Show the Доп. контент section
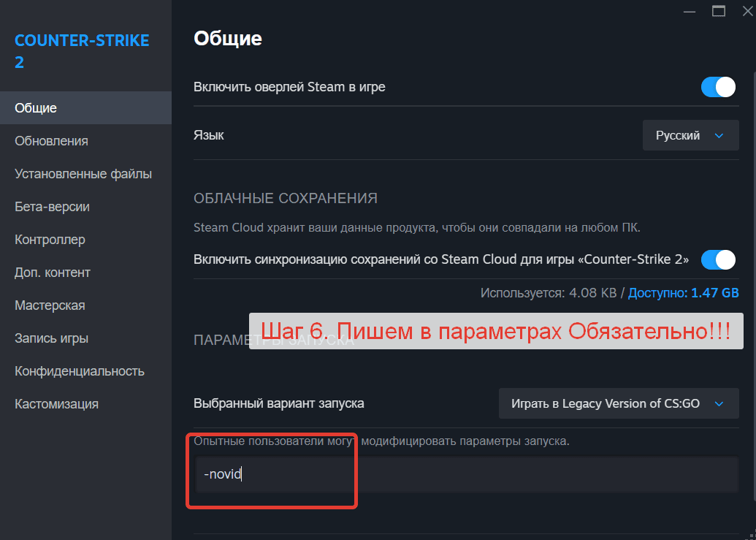This screenshot has width=756, height=540. click(x=52, y=273)
